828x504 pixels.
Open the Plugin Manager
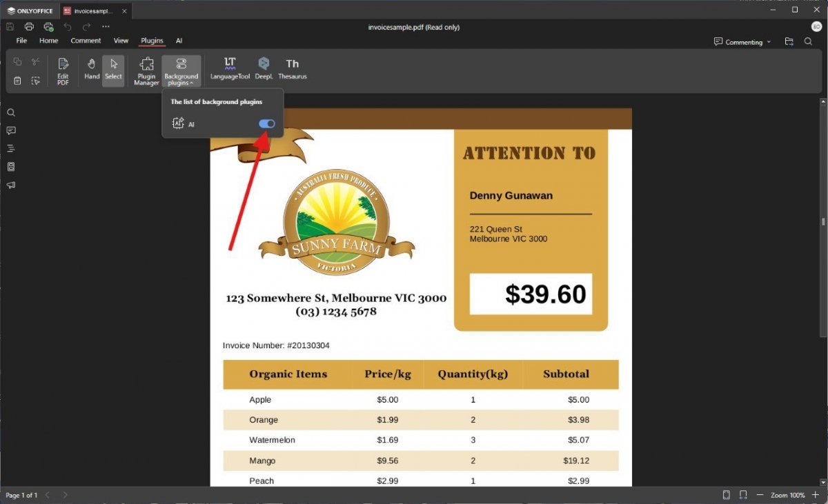pyautogui.click(x=146, y=71)
